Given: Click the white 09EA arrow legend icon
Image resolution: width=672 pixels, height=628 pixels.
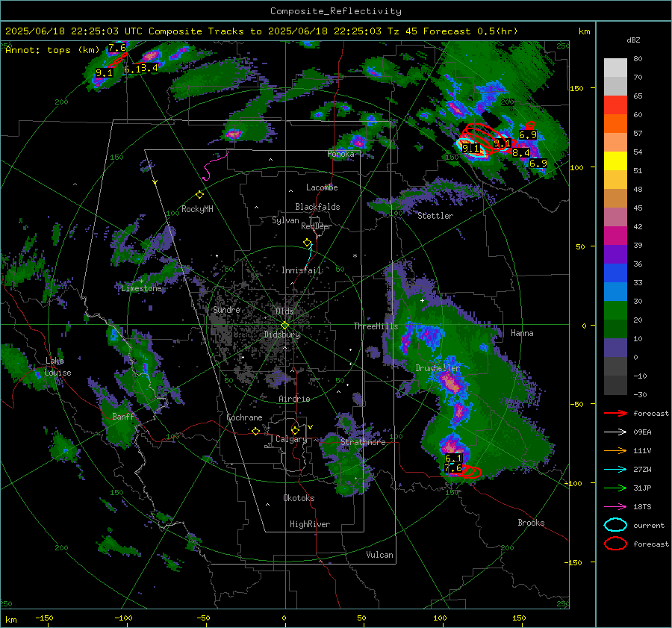Looking at the screenshot, I should (x=615, y=432).
